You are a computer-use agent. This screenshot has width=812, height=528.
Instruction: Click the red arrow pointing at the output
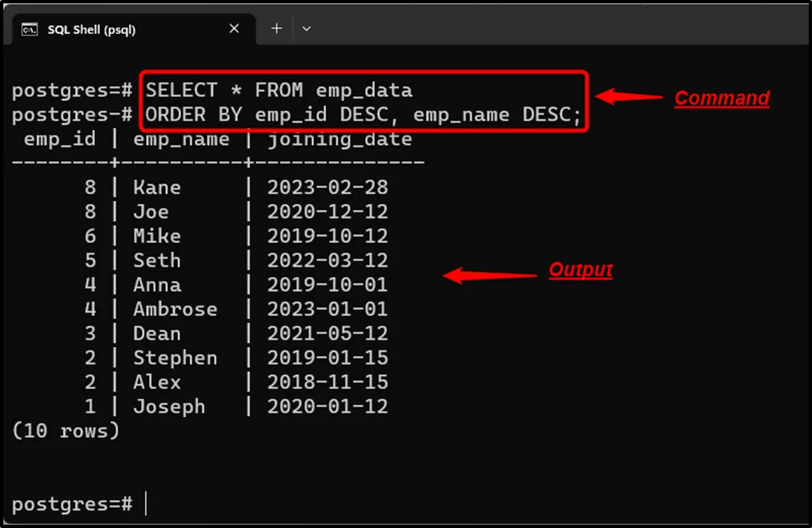(x=490, y=274)
